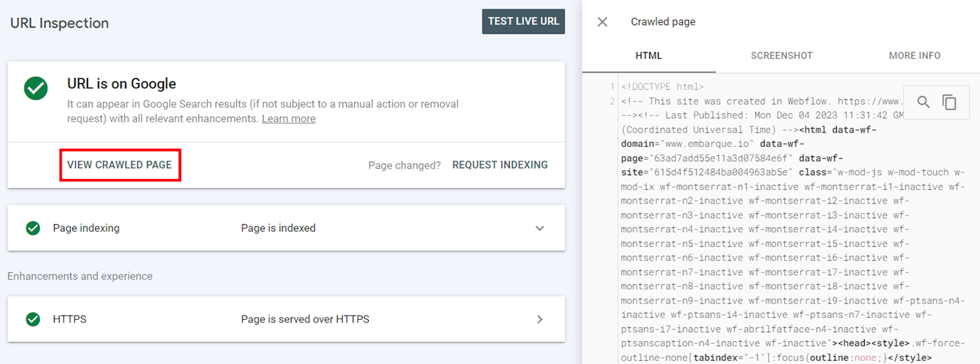Click the TEST LIVE URL button

click(524, 21)
